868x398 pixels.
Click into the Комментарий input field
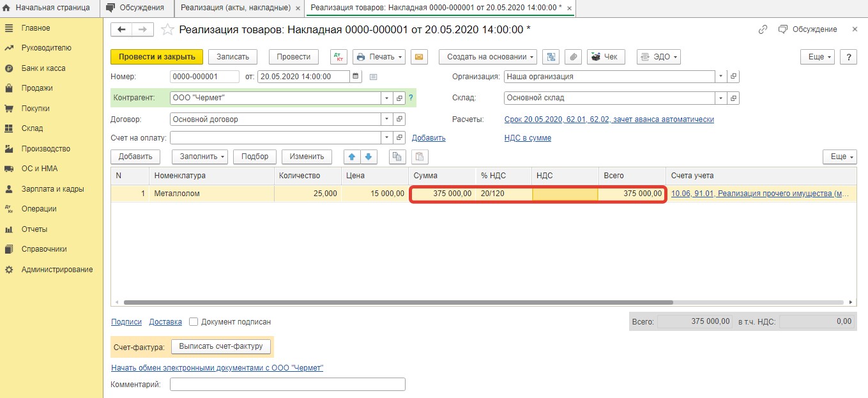[287, 384]
